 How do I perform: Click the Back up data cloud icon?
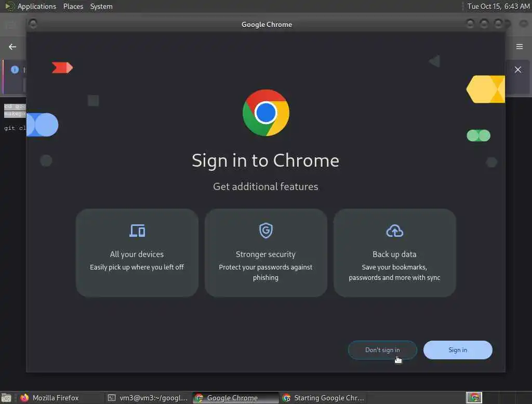click(395, 231)
